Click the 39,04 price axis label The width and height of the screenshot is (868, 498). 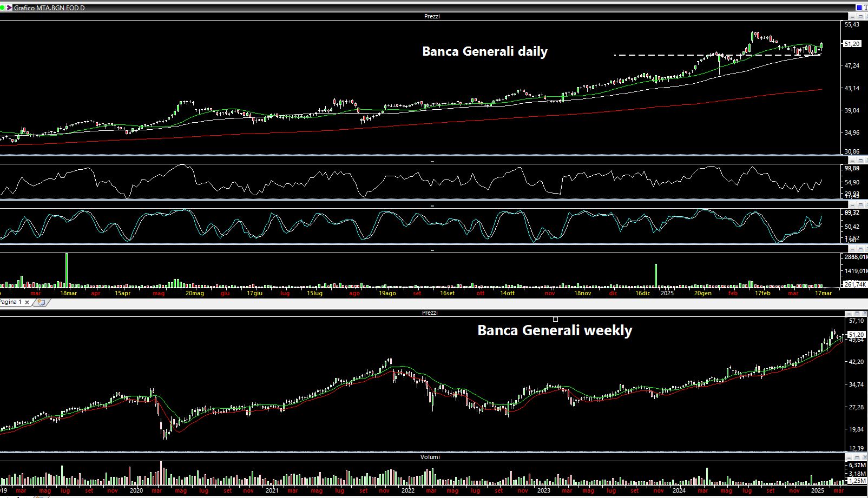pyautogui.click(x=852, y=110)
